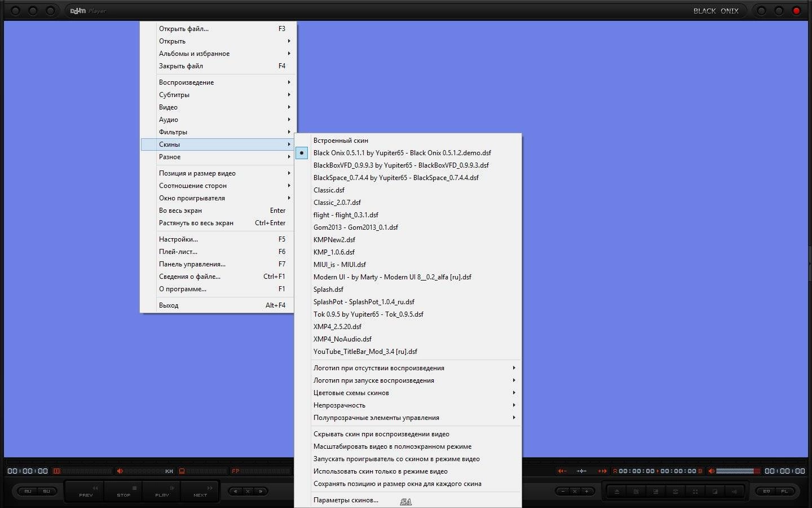812x508 pixels.
Task: Expand the 'Воспроизведение' submenu
Action: (x=218, y=82)
